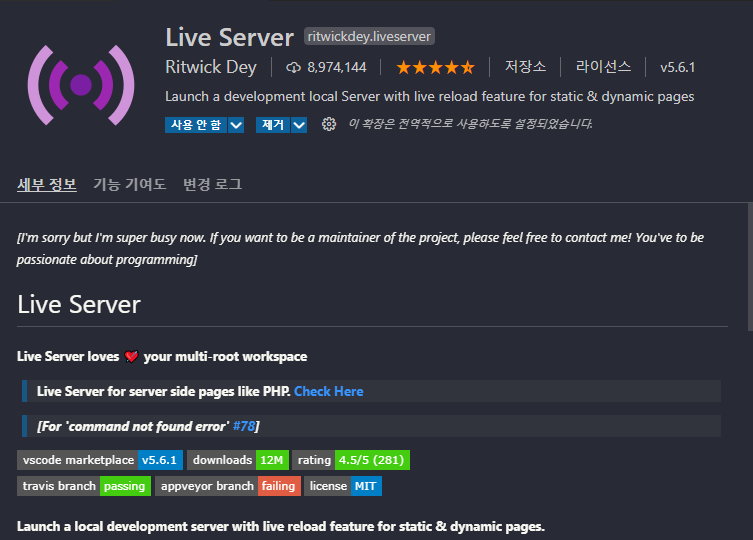This screenshot has height=540, width=753.
Task: Click the five-star rating icons
Action: pos(436,67)
